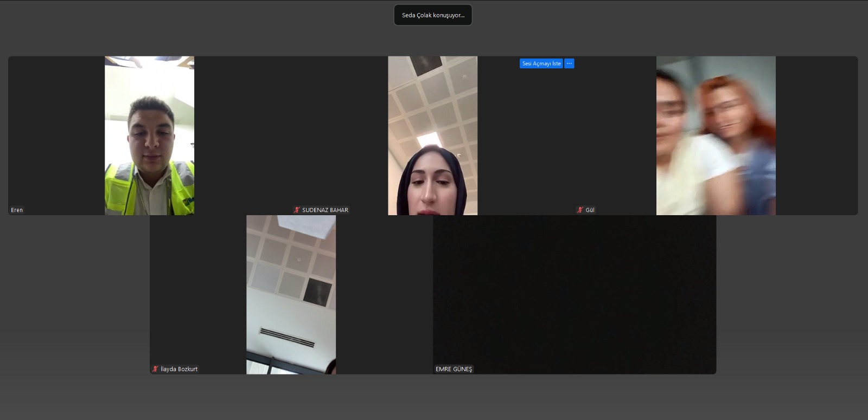Click the muted microphone icon next to Gül
Viewport: 868px width, 420px height.
tap(580, 210)
